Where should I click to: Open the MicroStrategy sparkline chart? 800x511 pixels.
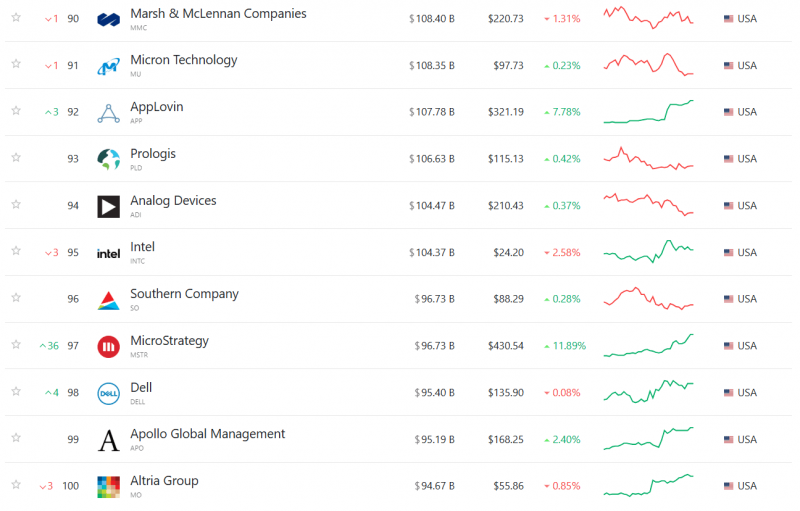(648, 345)
